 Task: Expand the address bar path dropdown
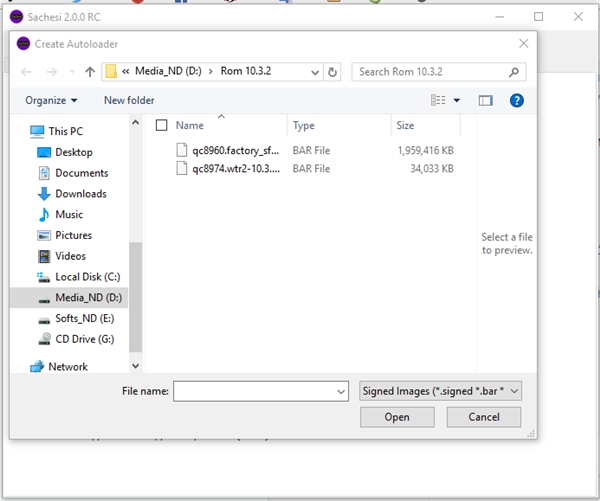[x=314, y=72]
